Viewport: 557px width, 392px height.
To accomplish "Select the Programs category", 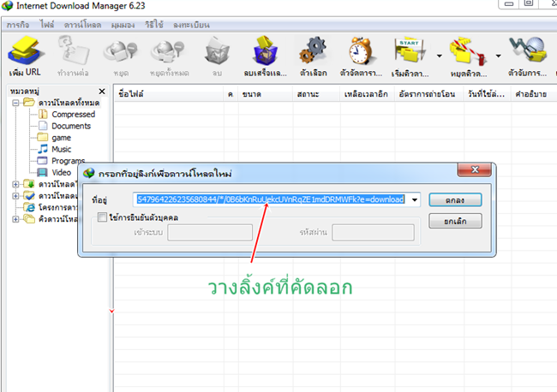I will (x=69, y=161).
